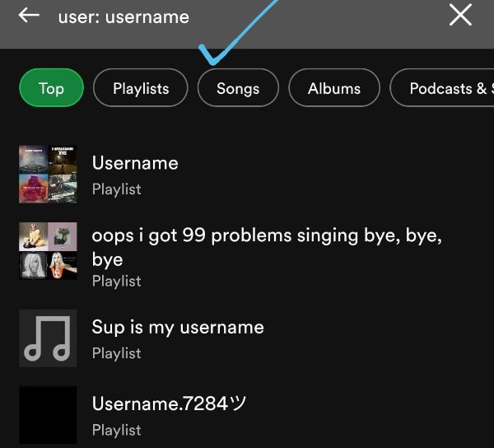Open 'Sup is my username' playlist title
This screenshot has width=494, height=448.
click(x=178, y=327)
